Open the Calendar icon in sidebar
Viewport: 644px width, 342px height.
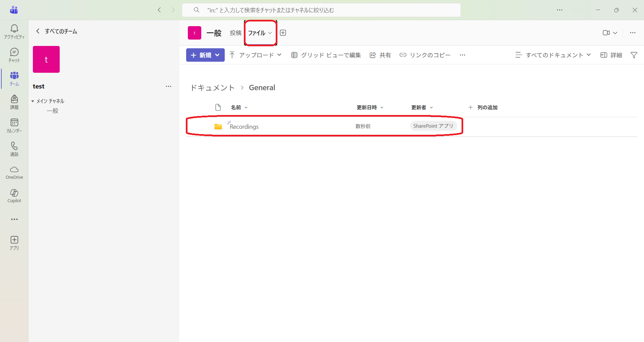pyautogui.click(x=14, y=125)
